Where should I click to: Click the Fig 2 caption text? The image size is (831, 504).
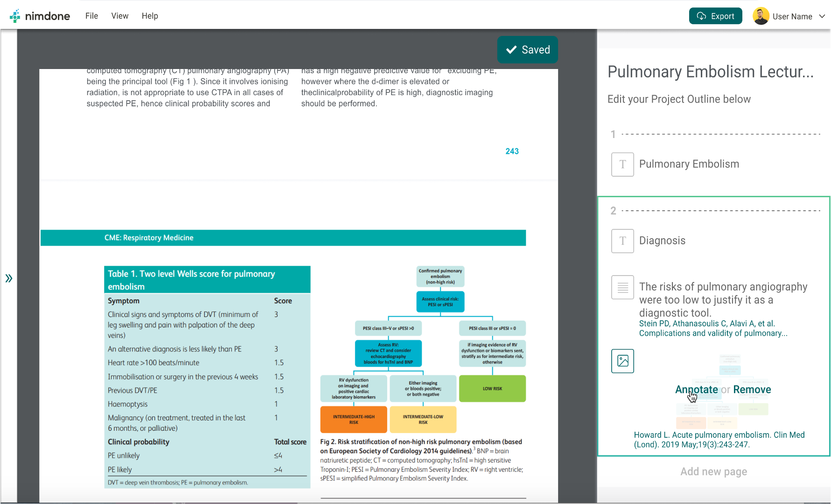coord(422,460)
